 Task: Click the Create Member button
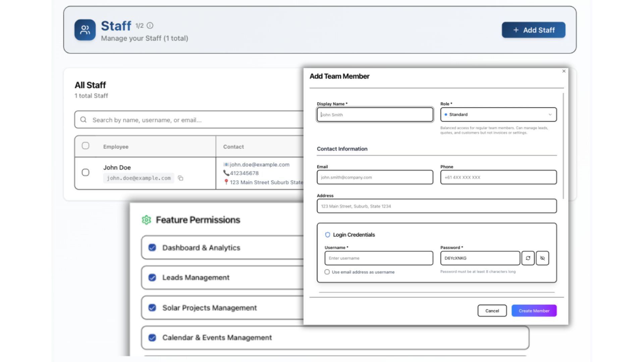tap(534, 311)
